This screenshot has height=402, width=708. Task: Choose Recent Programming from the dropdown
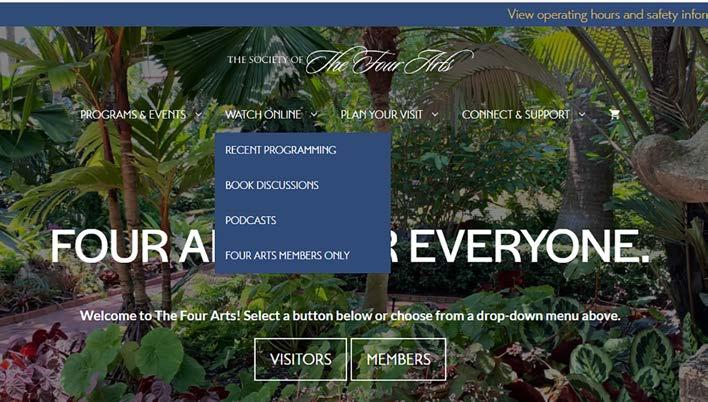click(x=280, y=150)
